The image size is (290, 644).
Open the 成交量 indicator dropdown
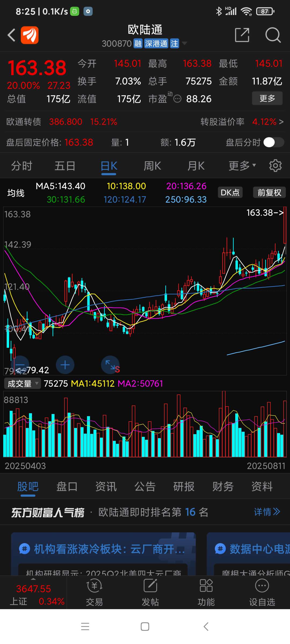point(22,383)
